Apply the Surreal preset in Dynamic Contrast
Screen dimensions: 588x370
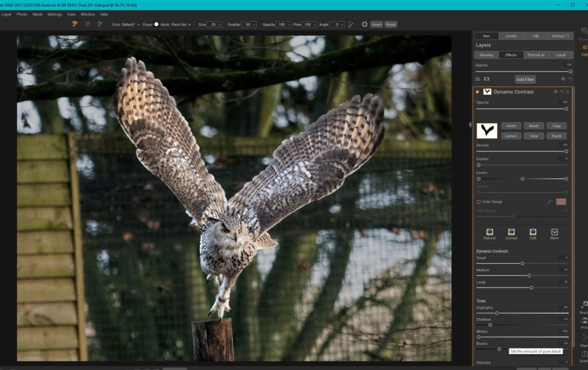point(511,232)
